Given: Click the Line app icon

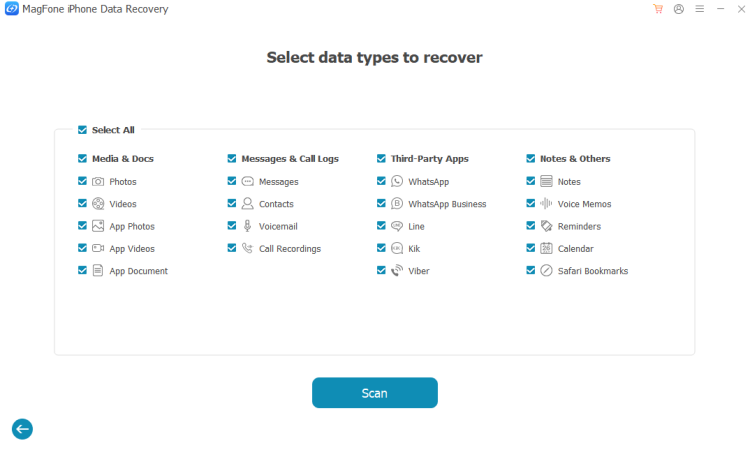Looking at the screenshot, I should 397,226.
